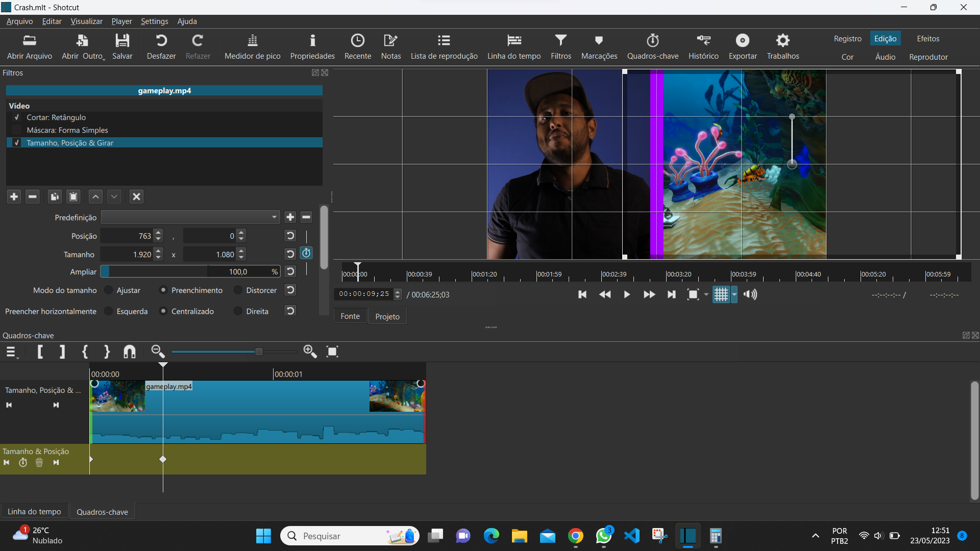The image size is (980, 551).
Task: Adjust the Ampliar zoom slider
Action: click(190, 272)
